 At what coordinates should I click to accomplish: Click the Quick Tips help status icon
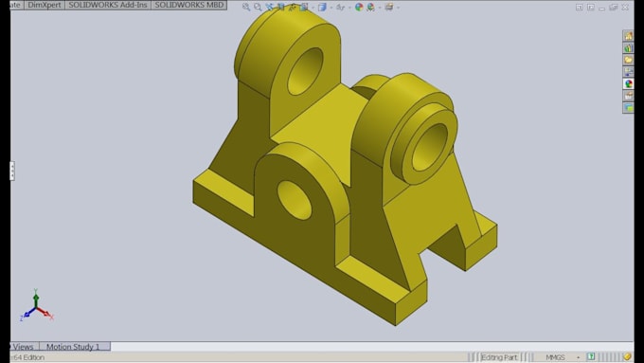click(x=591, y=356)
